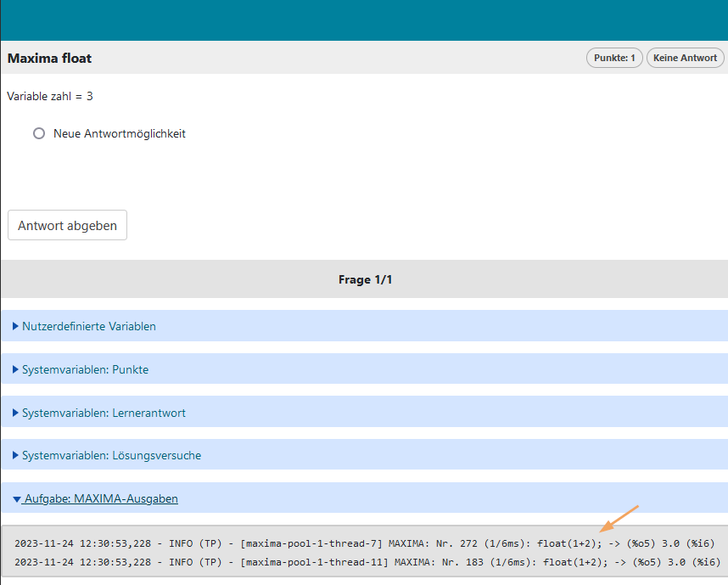This screenshot has height=585, width=728.
Task: Submit using the Antwort abgeben button
Action: click(67, 225)
